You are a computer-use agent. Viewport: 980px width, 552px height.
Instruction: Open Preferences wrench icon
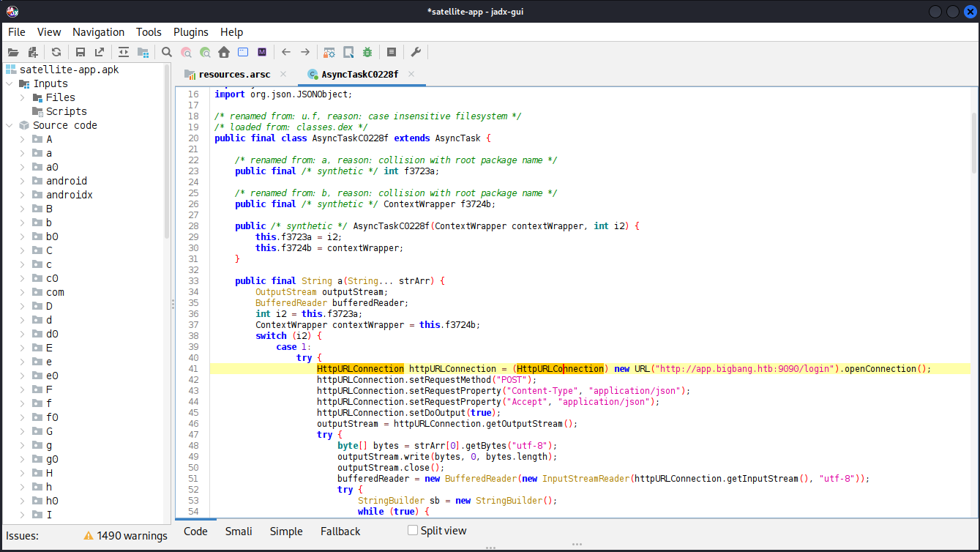(x=416, y=52)
